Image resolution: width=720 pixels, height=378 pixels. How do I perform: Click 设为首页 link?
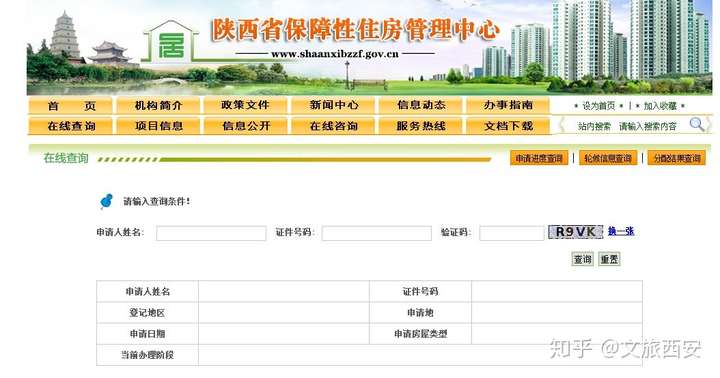598,106
